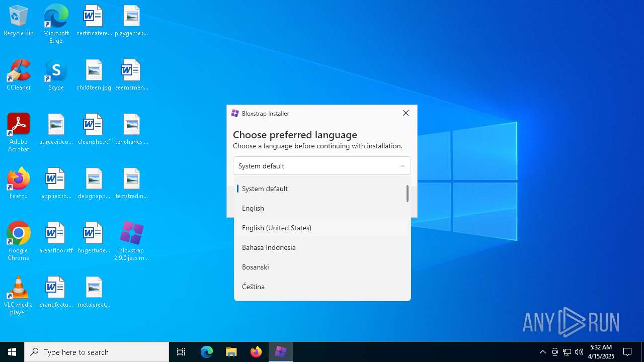Image resolution: width=644 pixels, height=362 pixels.
Task: Select the bloxstrap 2.9.0 desktop file
Action: coord(131,241)
